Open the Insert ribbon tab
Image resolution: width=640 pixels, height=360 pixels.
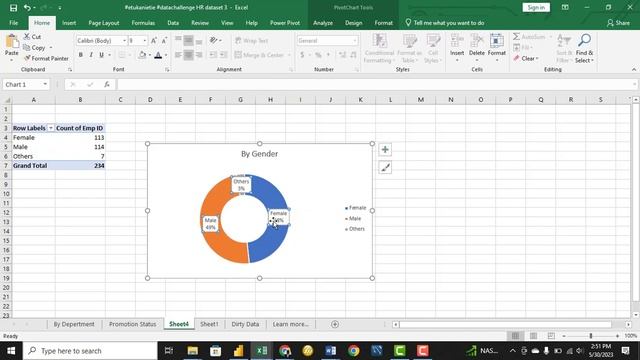click(69, 23)
